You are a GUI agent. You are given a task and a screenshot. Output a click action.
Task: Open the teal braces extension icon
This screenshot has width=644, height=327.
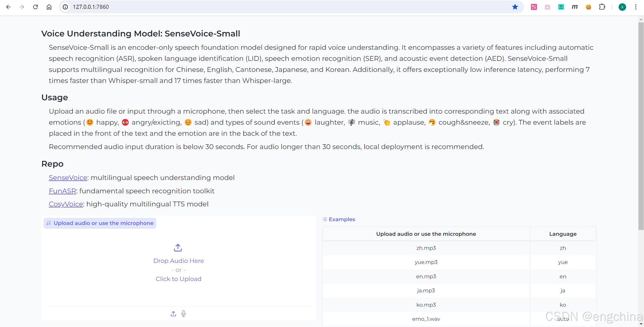pyautogui.click(x=561, y=7)
